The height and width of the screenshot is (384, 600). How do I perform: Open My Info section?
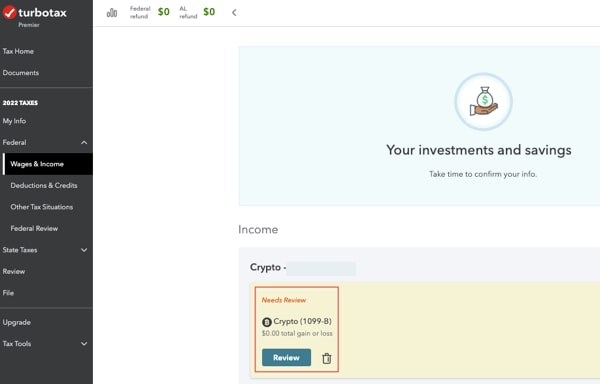tap(14, 121)
